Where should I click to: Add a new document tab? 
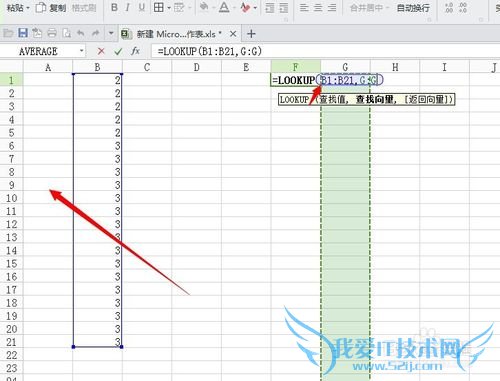[x=251, y=34]
